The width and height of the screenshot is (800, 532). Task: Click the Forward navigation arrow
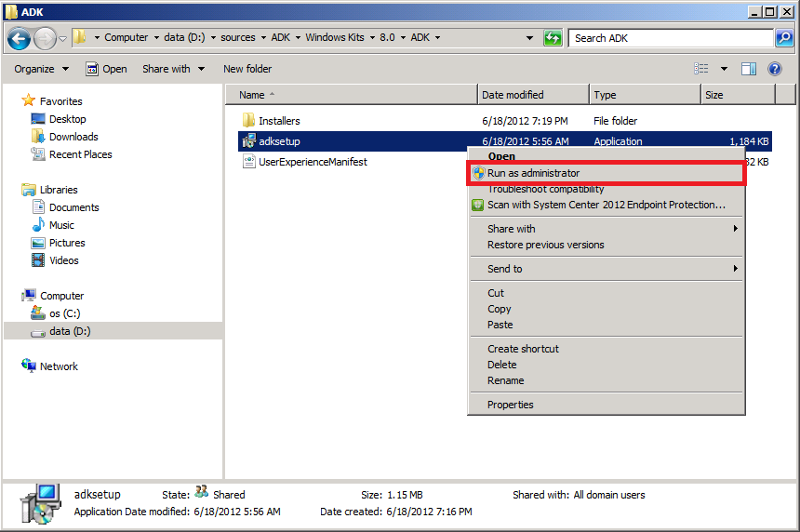[x=45, y=38]
